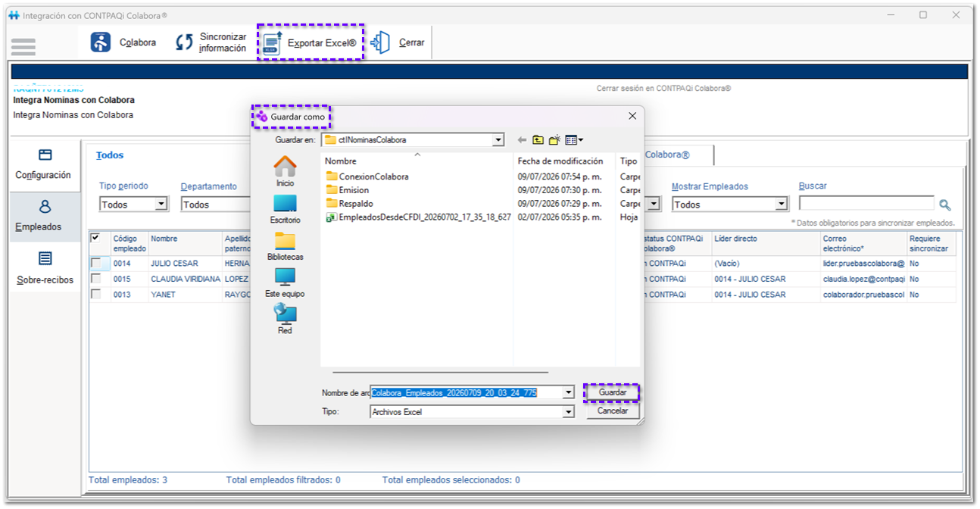Click the Correo electrónico column header
The height and width of the screenshot is (509, 980).
[863, 243]
